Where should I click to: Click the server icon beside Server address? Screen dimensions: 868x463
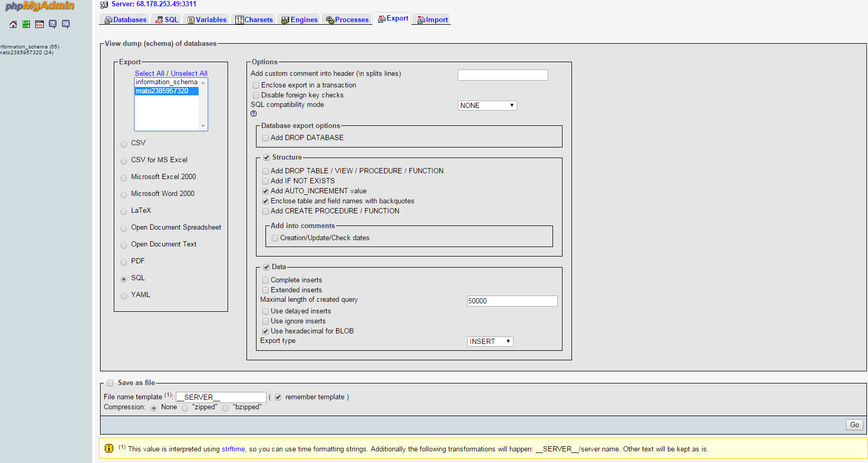click(104, 4)
